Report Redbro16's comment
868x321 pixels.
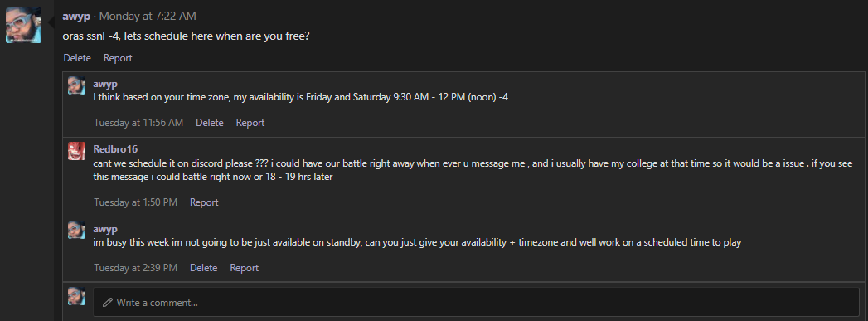(x=204, y=202)
